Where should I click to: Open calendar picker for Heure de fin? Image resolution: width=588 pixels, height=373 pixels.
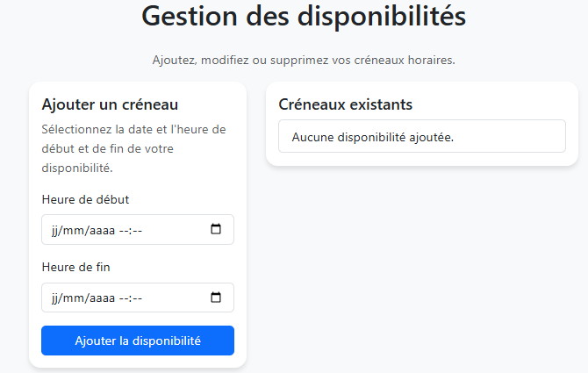tap(216, 298)
